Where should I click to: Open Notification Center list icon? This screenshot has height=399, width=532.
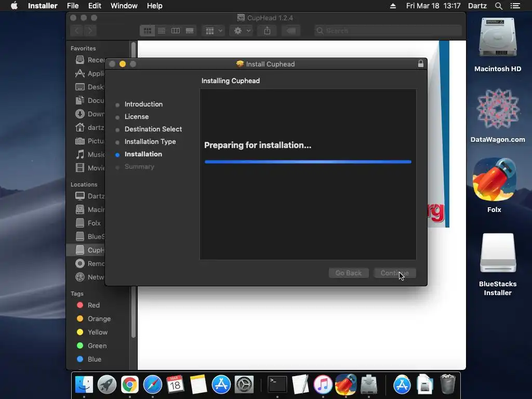(515, 6)
